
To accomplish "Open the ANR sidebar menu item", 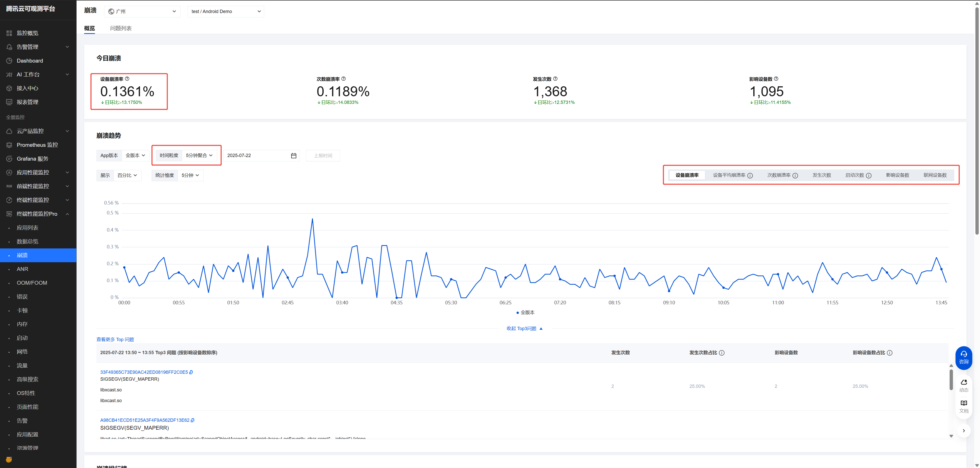I will [x=22, y=269].
